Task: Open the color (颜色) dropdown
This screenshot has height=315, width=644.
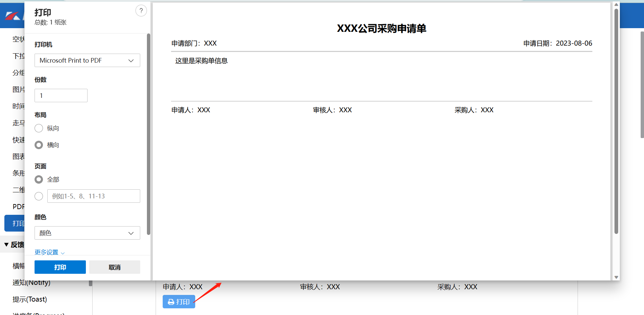Action: click(87, 233)
